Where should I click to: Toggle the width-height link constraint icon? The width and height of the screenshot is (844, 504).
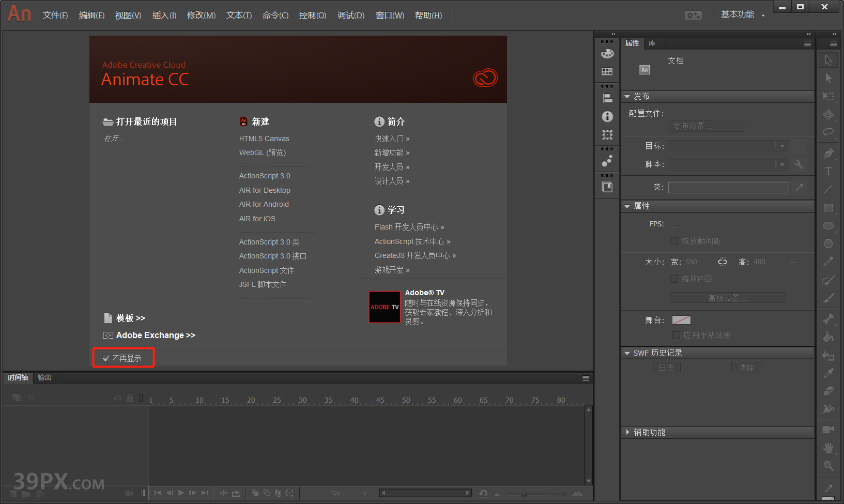(x=723, y=262)
